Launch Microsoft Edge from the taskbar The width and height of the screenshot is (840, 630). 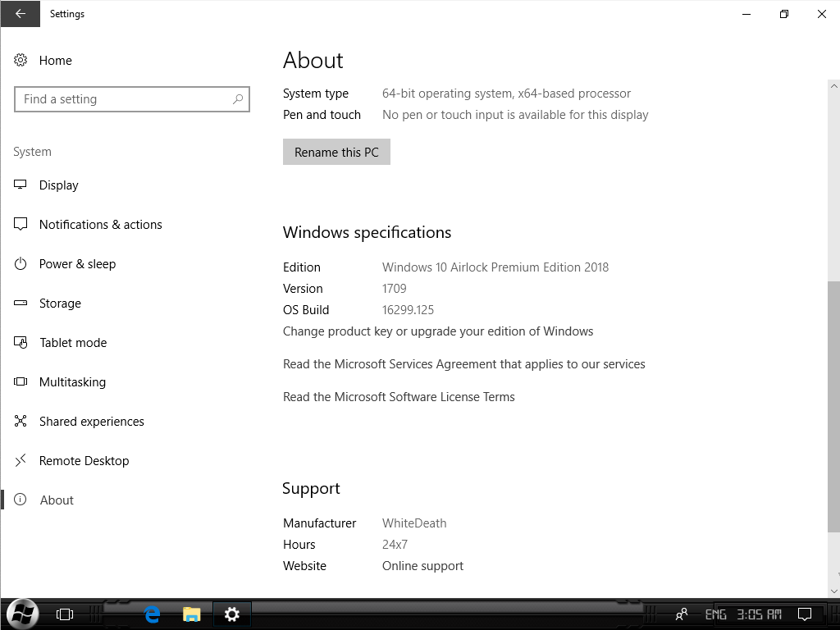[152, 614]
